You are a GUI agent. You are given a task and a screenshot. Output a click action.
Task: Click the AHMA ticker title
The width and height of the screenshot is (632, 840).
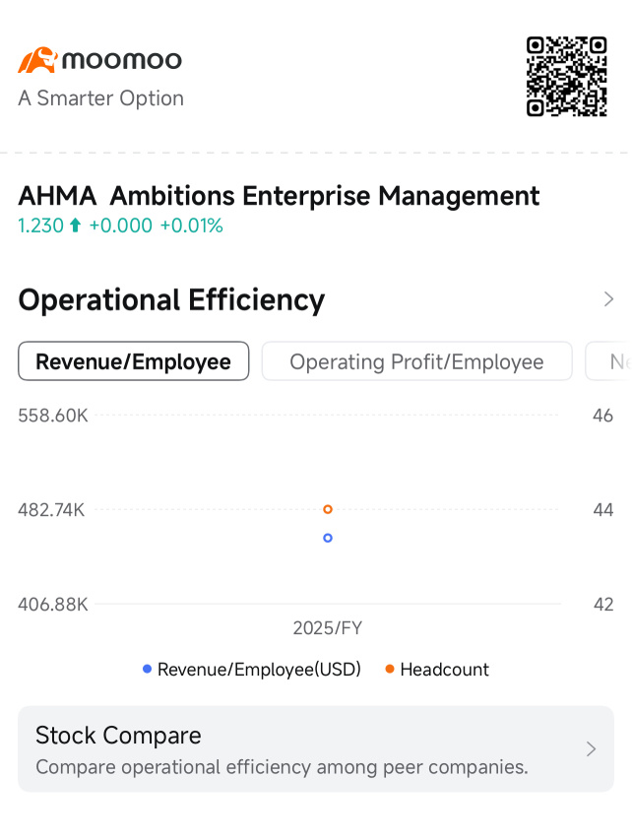coord(57,196)
